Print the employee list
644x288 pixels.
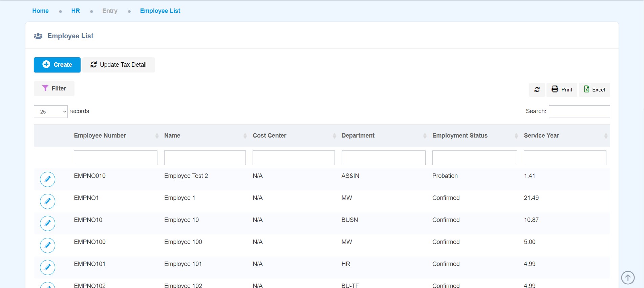tap(562, 90)
